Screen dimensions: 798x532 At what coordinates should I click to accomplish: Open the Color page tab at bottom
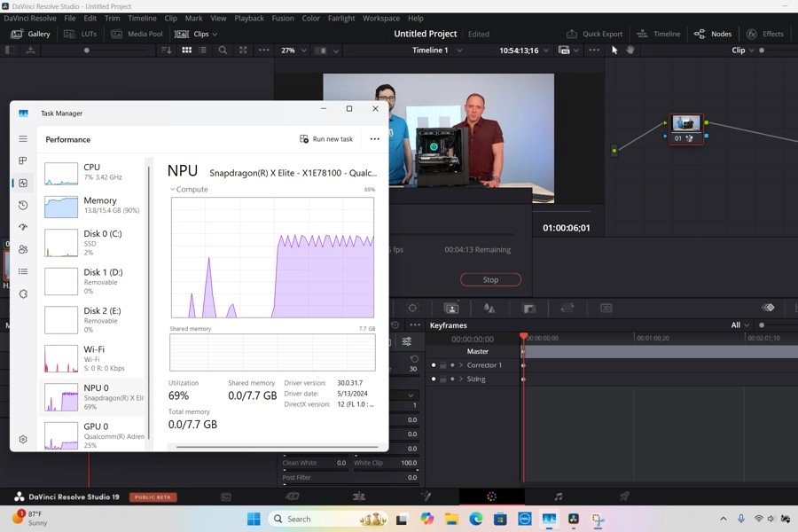pyautogui.click(x=491, y=497)
